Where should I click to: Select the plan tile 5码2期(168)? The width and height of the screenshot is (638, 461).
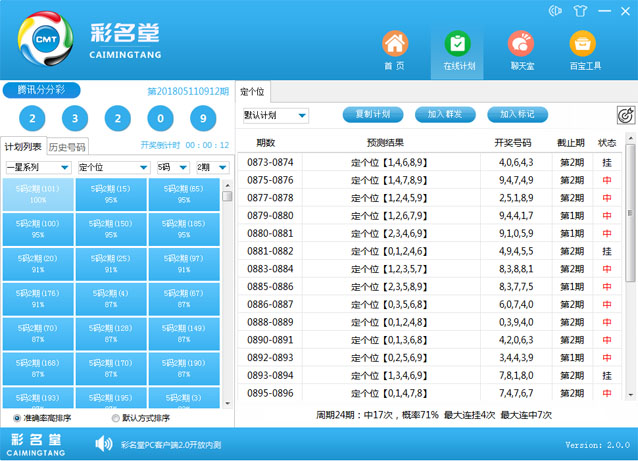point(38,369)
